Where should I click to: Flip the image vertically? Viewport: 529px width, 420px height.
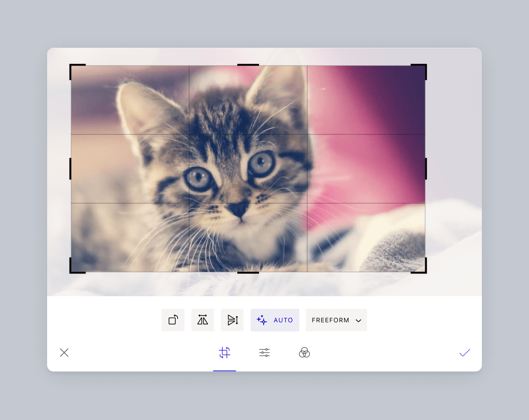pyautogui.click(x=232, y=320)
